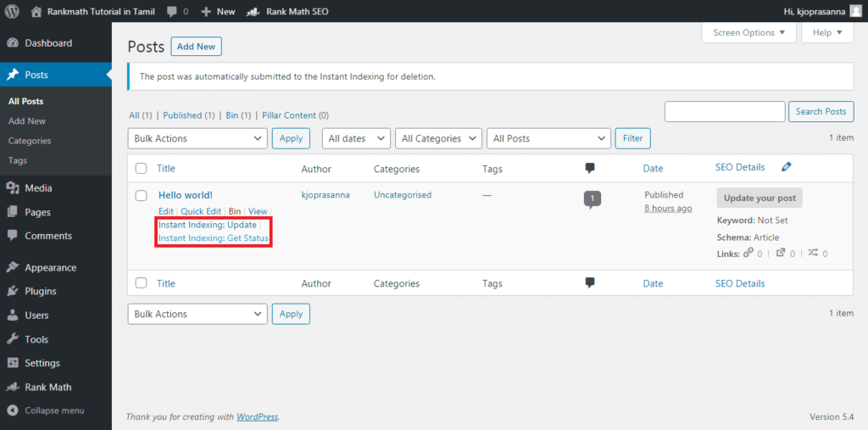Open the top Bulk Actions dropdown
Viewport: 868px width, 430px height.
198,138
